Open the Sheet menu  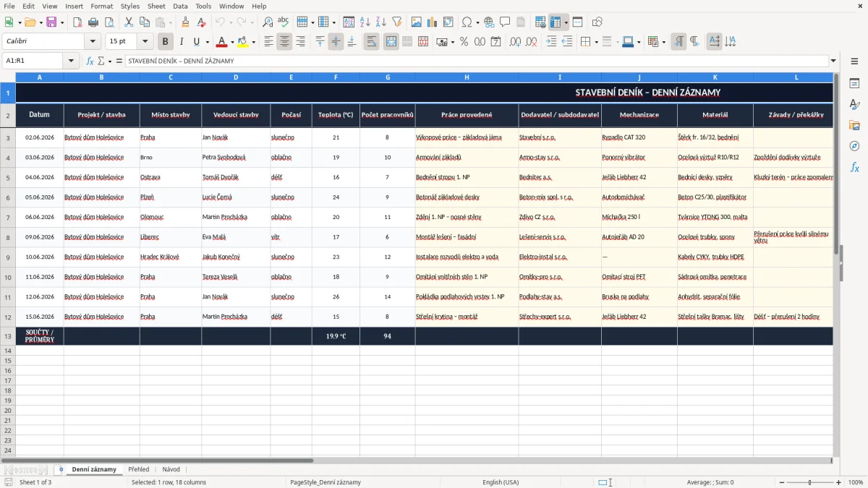pyautogui.click(x=156, y=6)
